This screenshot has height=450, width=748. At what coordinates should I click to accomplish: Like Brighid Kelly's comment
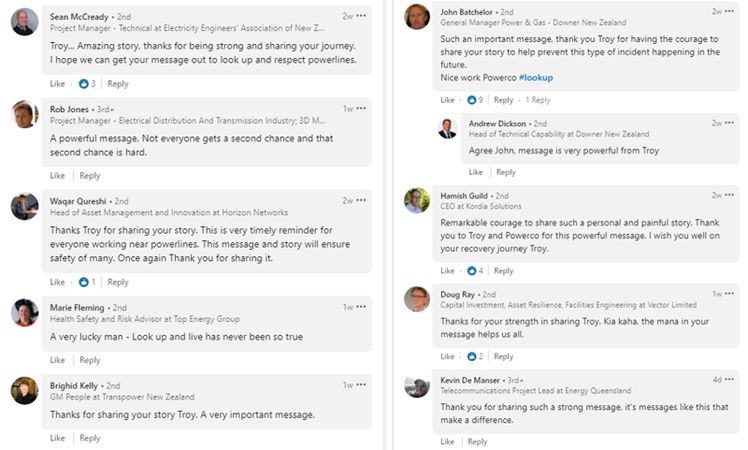pos(58,438)
